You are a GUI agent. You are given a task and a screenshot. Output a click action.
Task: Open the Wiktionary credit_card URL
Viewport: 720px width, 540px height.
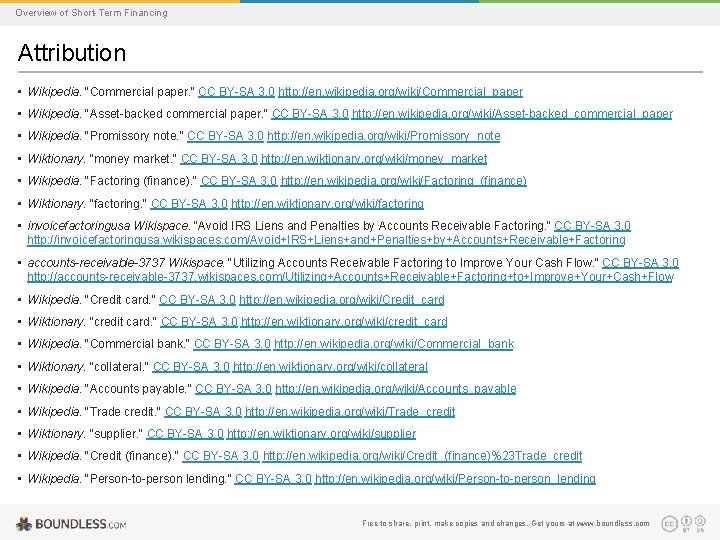(x=344, y=322)
